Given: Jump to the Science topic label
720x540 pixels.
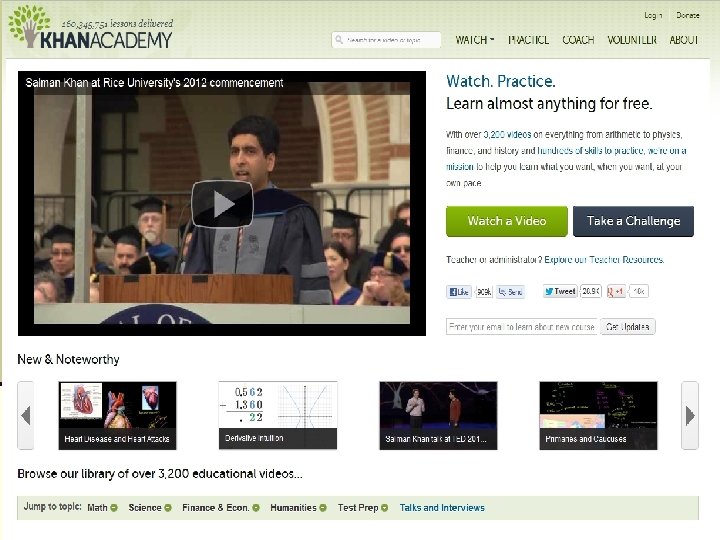Looking at the screenshot, I should coord(145,508).
